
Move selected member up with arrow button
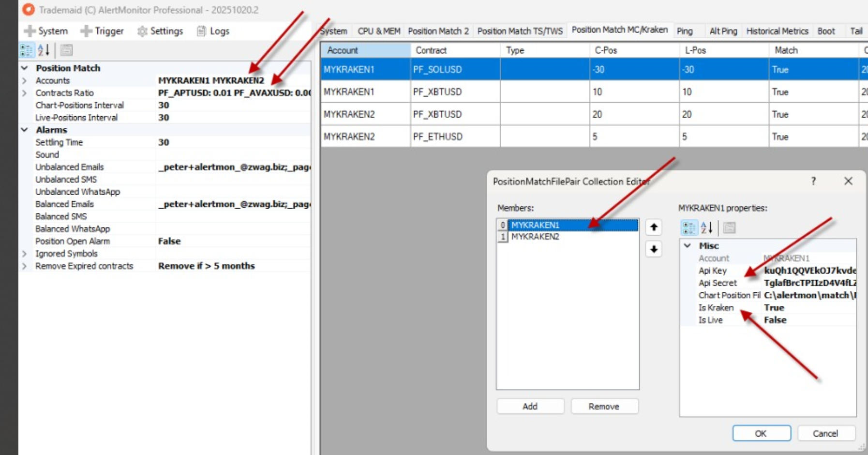click(x=654, y=227)
